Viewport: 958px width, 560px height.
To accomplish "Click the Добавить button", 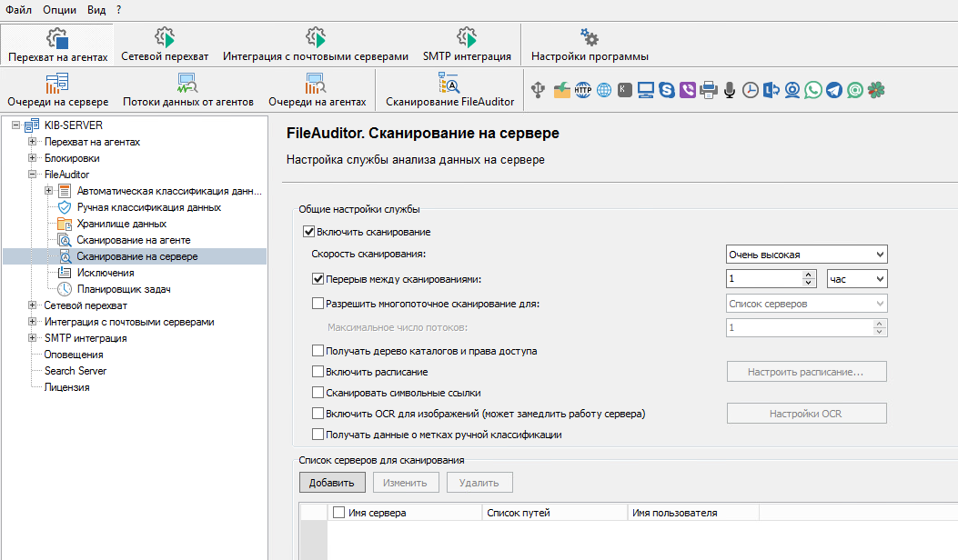I will [x=332, y=483].
